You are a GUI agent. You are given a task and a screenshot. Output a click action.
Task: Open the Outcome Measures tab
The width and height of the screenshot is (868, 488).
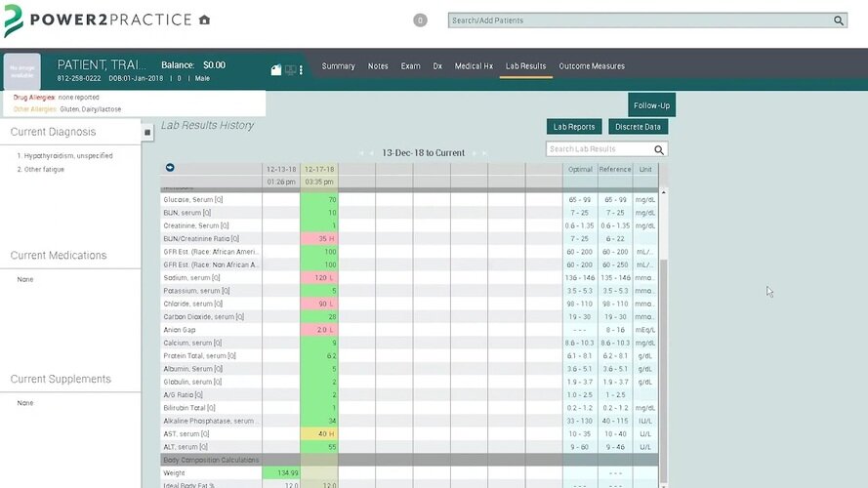pyautogui.click(x=592, y=66)
